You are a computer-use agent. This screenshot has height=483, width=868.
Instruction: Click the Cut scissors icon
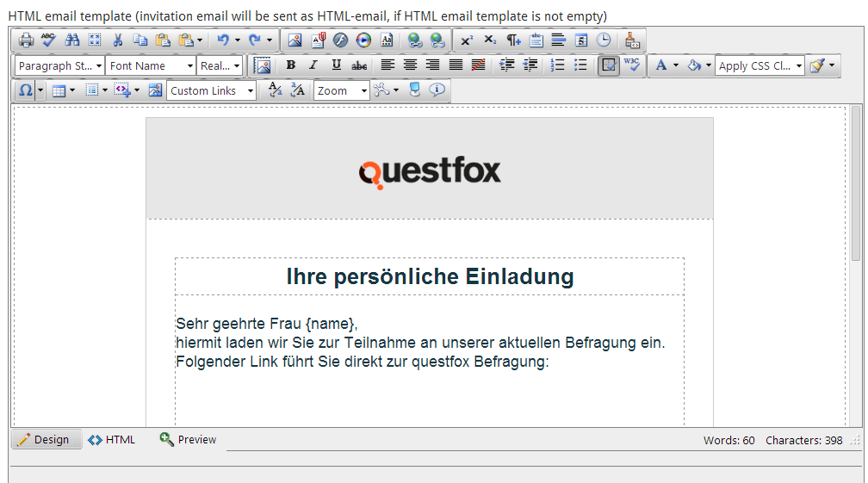coord(118,40)
